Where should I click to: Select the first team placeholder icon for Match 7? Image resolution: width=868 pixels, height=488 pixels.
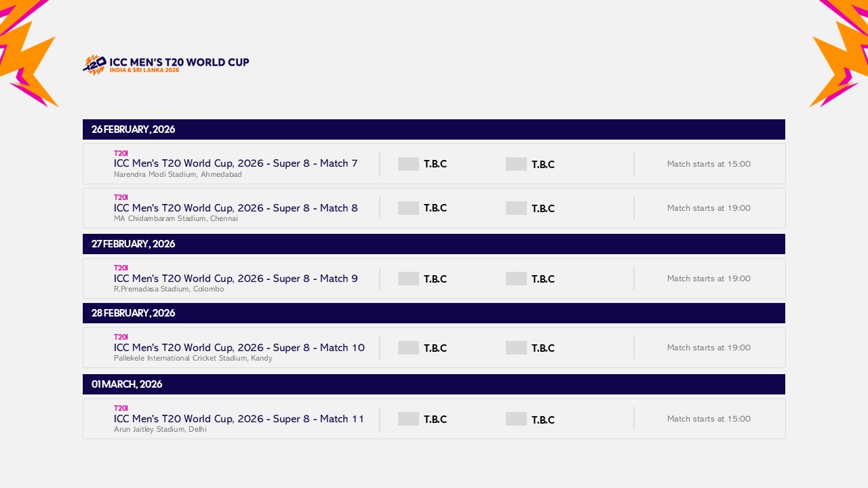408,164
